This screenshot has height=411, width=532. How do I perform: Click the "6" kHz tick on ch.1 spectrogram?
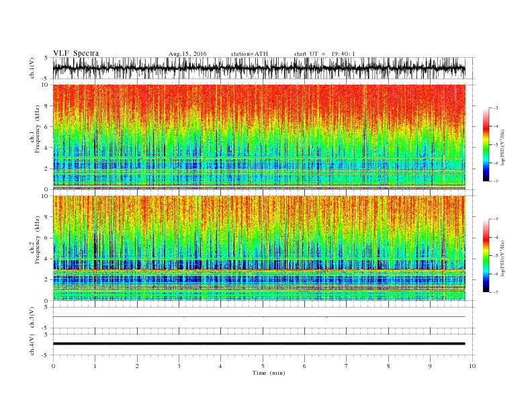click(x=47, y=127)
